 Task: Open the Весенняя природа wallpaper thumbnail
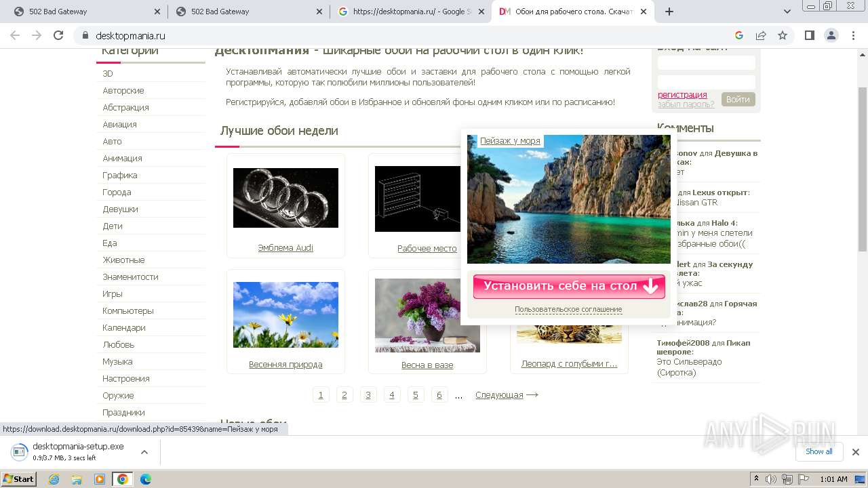tap(285, 314)
